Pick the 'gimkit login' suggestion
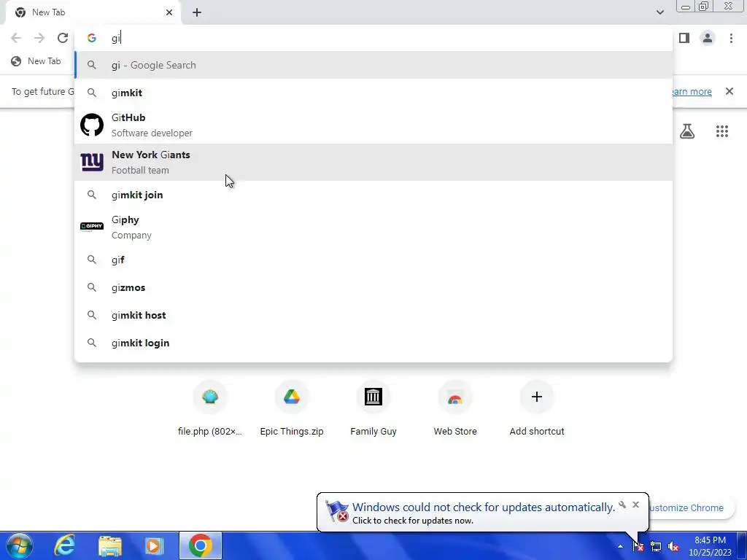This screenshot has height=560, width=747. click(373, 343)
